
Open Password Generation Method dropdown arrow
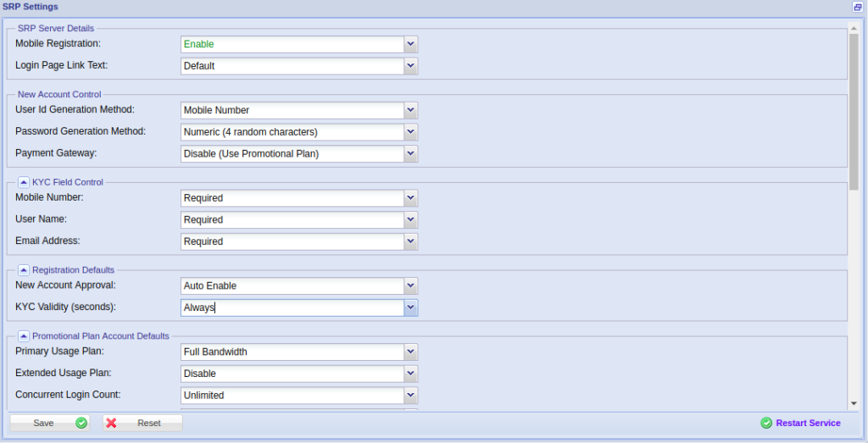(410, 132)
